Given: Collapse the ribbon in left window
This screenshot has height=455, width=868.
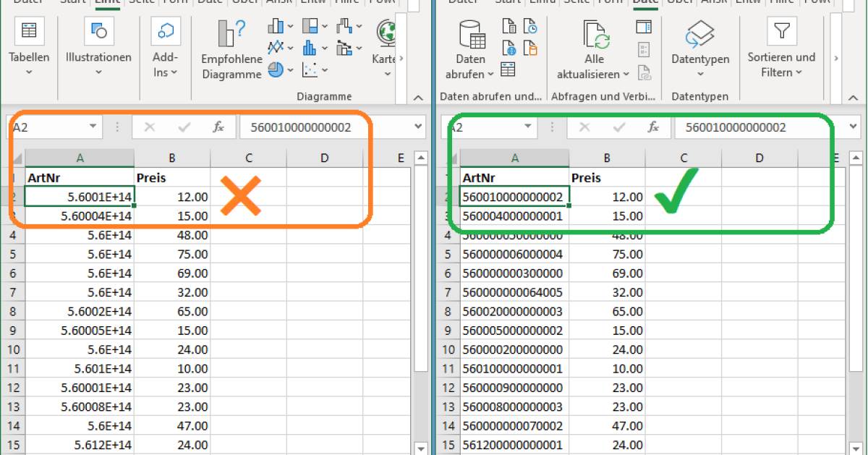Looking at the screenshot, I should [418, 97].
